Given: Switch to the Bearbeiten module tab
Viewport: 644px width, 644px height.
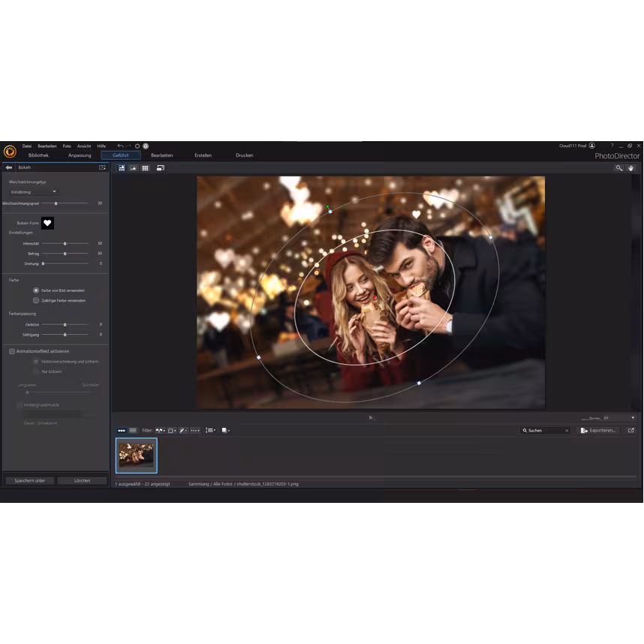Looking at the screenshot, I should 164,155.
